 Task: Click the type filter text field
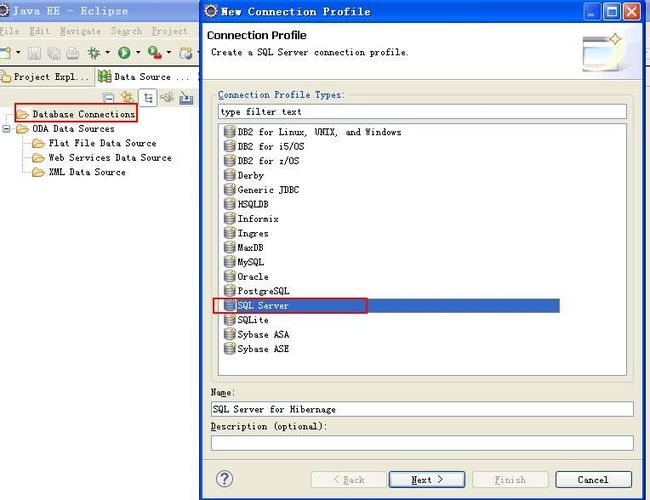click(422, 112)
